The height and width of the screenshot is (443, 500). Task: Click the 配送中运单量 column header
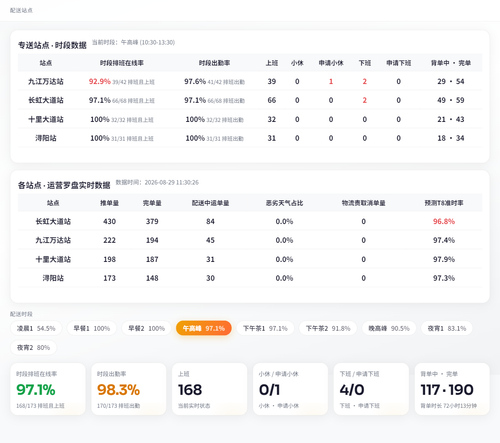210,203
